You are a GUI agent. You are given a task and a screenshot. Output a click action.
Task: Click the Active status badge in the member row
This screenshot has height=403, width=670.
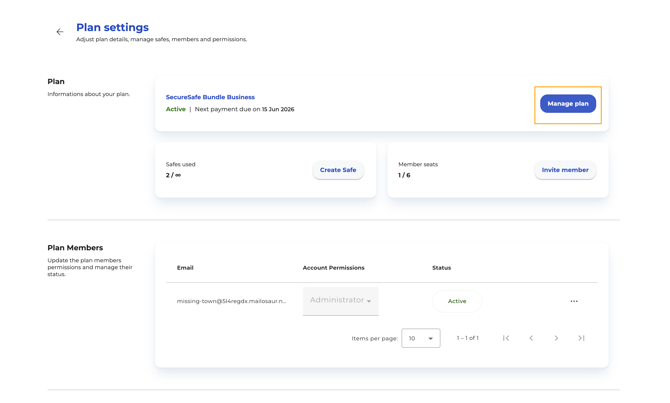pos(457,301)
